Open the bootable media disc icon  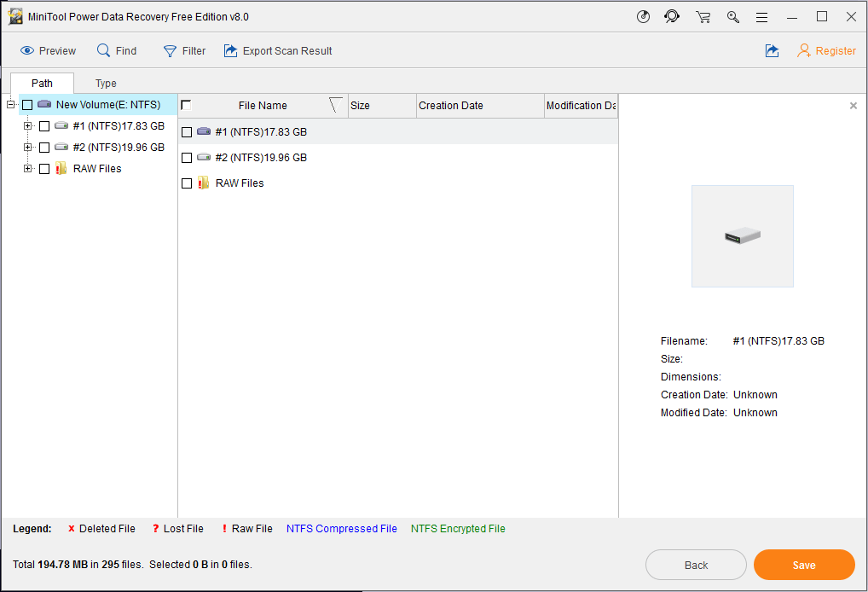pyautogui.click(x=643, y=16)
